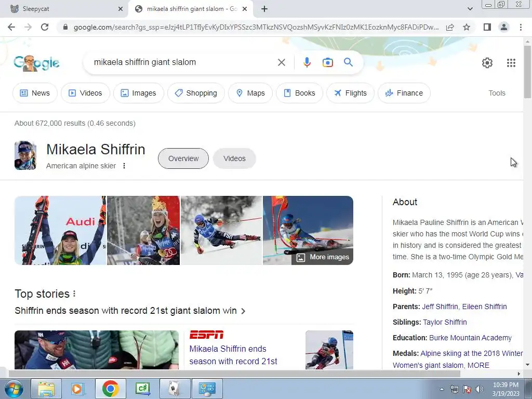Show hidden system tray icons
Image resolution: width=532 pixels, height=399 pixels.
click(442, 389)
